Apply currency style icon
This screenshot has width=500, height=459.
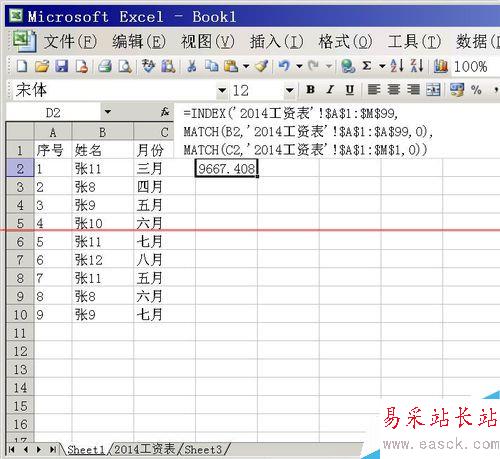tap(456, 90)
